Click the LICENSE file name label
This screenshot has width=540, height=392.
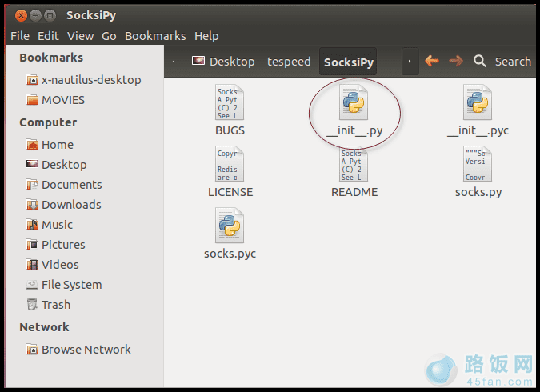click(x=230, y=192)
